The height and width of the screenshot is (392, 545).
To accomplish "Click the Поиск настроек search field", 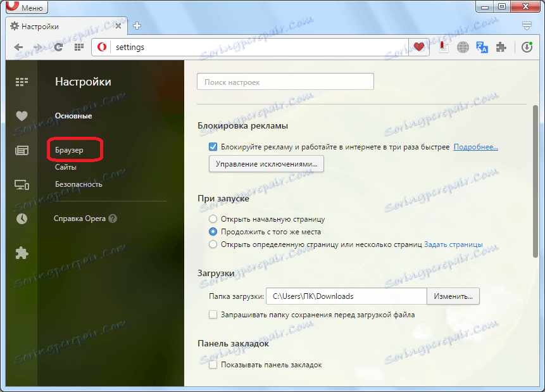I will 285,82.
